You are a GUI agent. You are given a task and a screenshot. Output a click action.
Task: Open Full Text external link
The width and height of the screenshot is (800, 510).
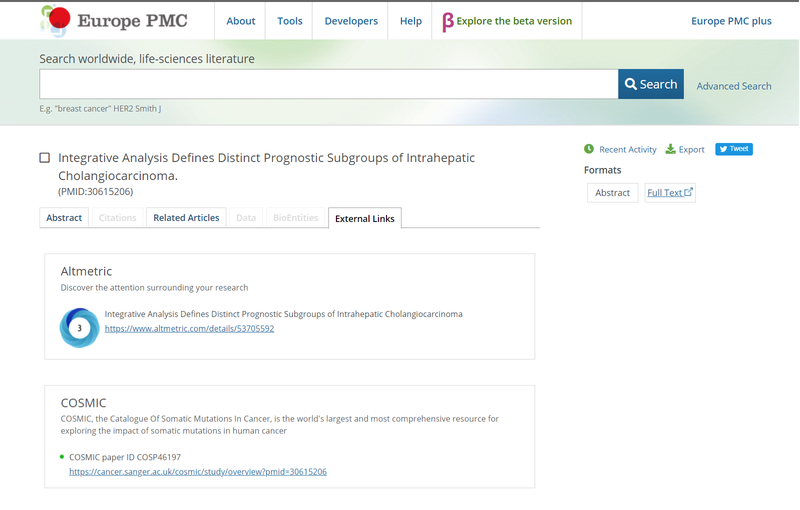669,192
